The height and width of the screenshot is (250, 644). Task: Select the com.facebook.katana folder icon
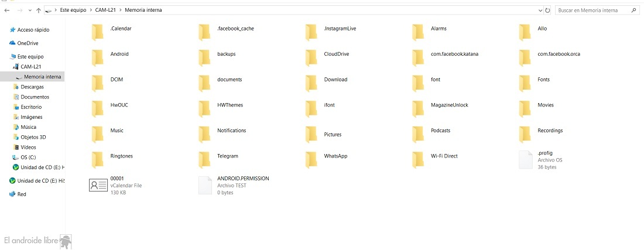point(418,58)
